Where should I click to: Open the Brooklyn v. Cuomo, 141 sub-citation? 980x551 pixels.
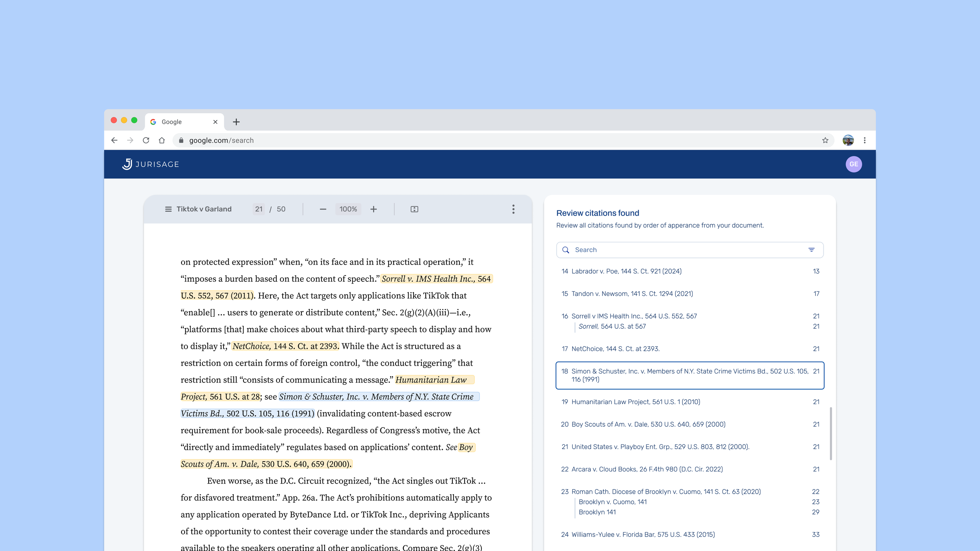pyautogui.click(x=613, y=502)
